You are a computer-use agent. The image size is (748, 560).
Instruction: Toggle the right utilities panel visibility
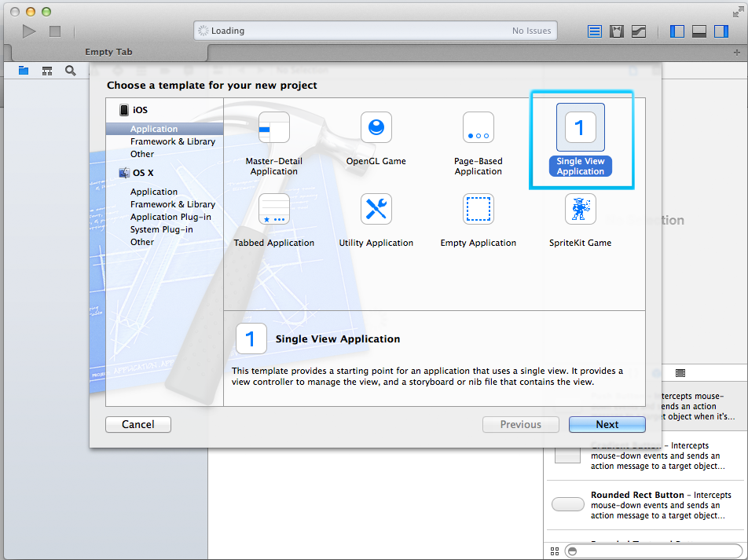point(720,31)
